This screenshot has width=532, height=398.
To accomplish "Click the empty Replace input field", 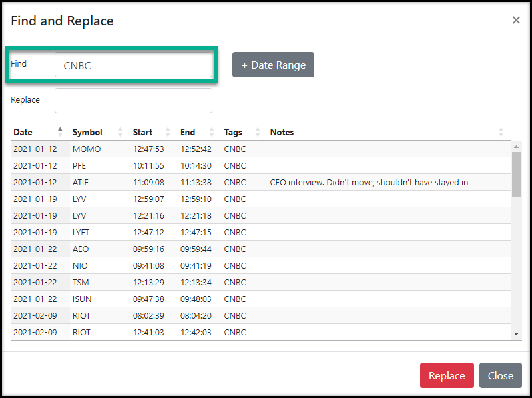I will point(134,101).
